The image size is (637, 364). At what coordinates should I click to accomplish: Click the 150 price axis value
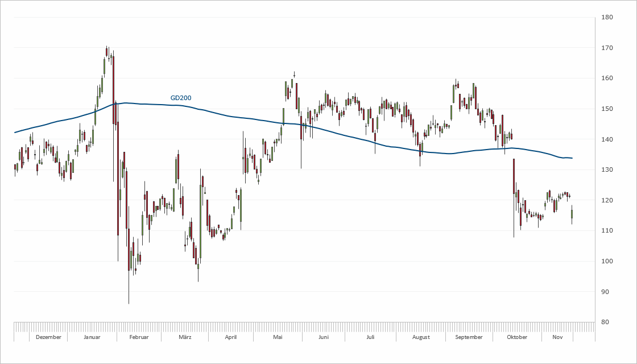click(x=608, y=109)
